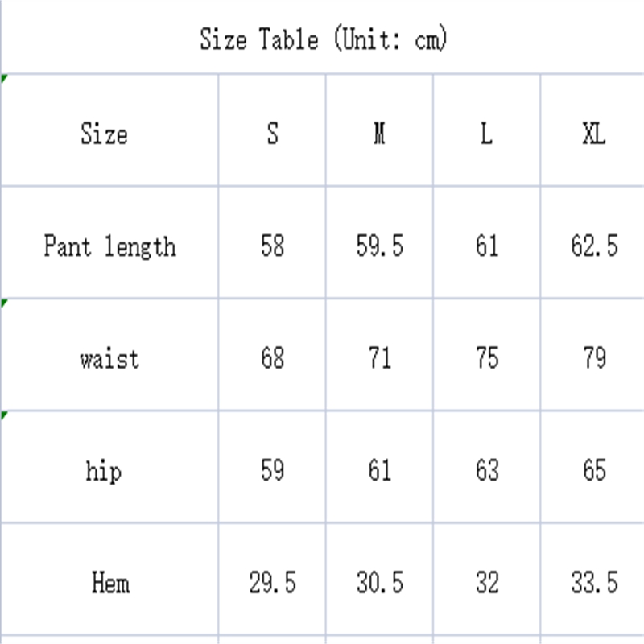The image size is (644, 644).
Task: Select the S column header
Action: [272, 133]
